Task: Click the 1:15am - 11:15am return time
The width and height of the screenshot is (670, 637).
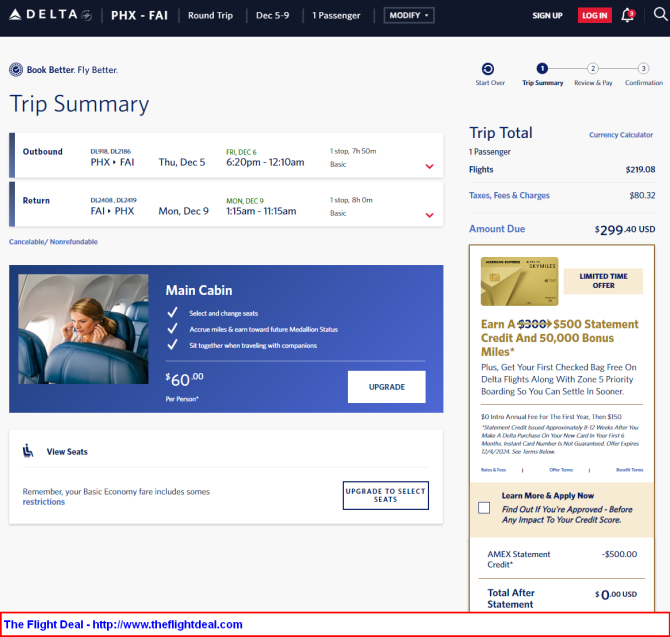Action: pyautogui.click(x=261, y=211)
